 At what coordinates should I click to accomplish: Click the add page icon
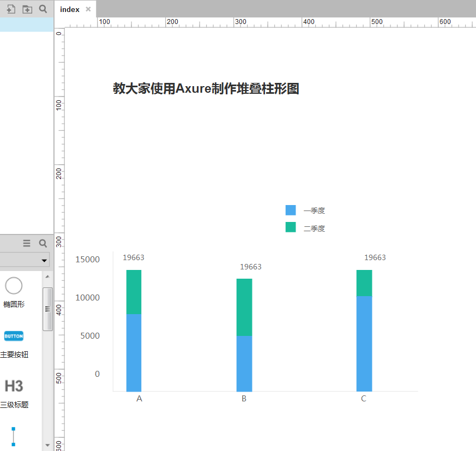tap(11, 9)
